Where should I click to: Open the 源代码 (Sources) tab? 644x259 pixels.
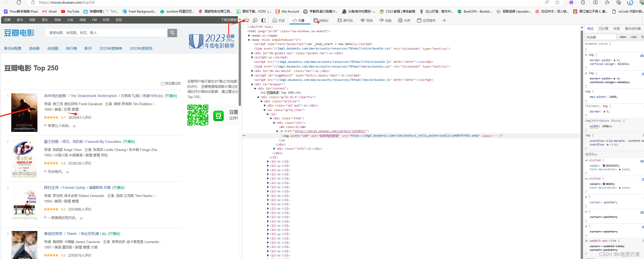click(x=345, y=20)
